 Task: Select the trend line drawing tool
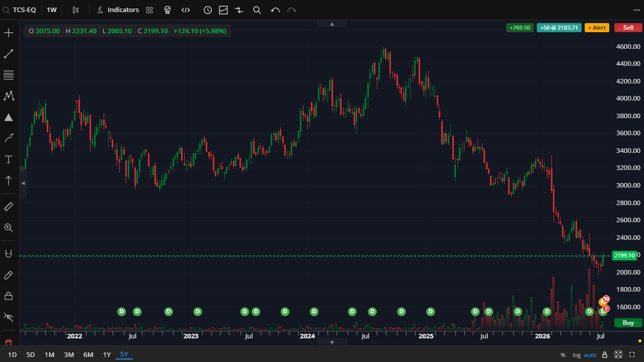(x=9, y=54)
